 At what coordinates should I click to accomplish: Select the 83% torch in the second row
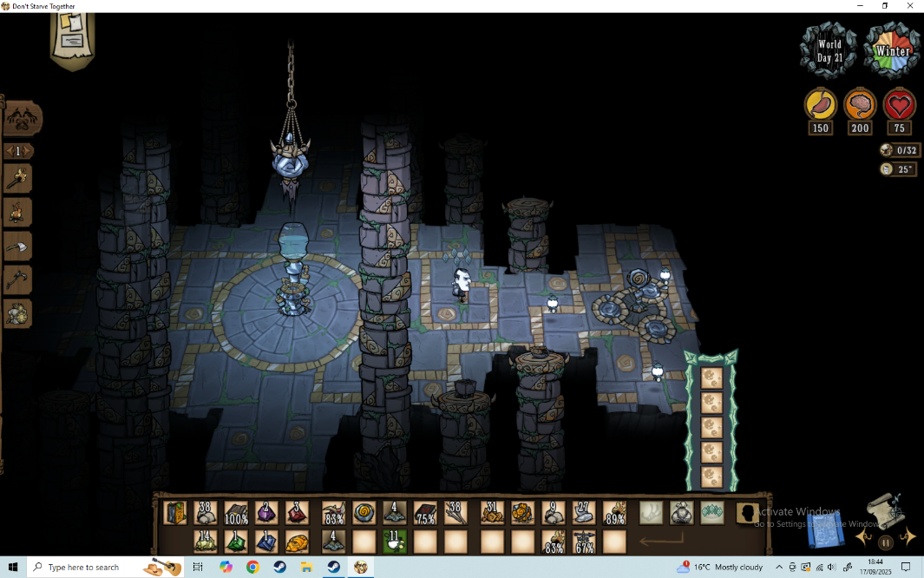pyautogui.click(x=553, y=542)
